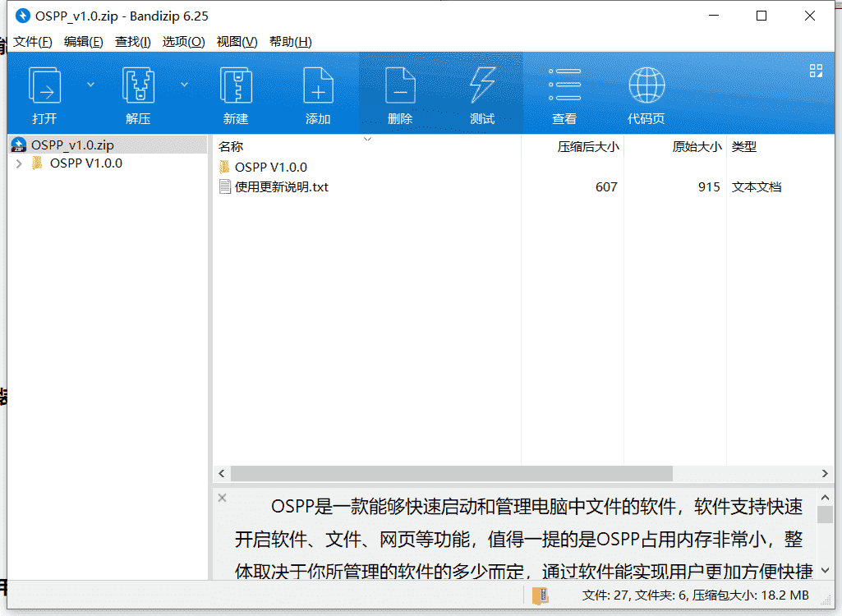
Task: Click the up arrow of comment panel scrollbar
Action: click(x=826, y=498)
